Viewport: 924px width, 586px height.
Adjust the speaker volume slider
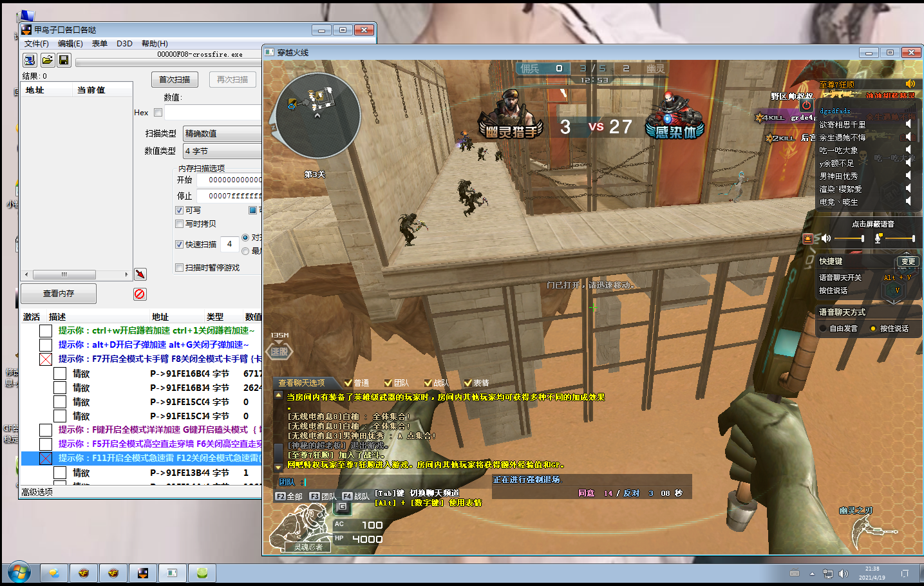(849, 238)
